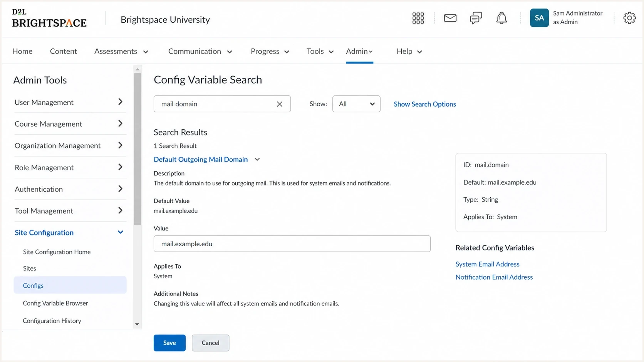Open the Progress menu

(270, 51)
